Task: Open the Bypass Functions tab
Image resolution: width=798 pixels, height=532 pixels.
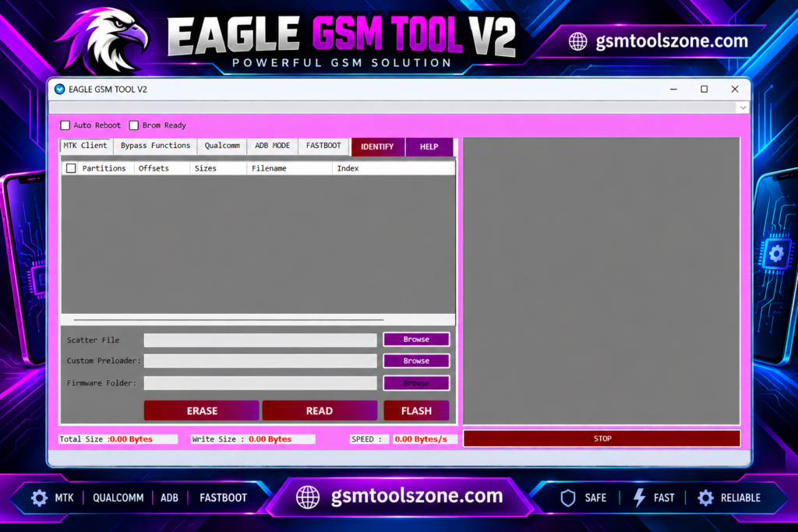Action: point(155,146)
